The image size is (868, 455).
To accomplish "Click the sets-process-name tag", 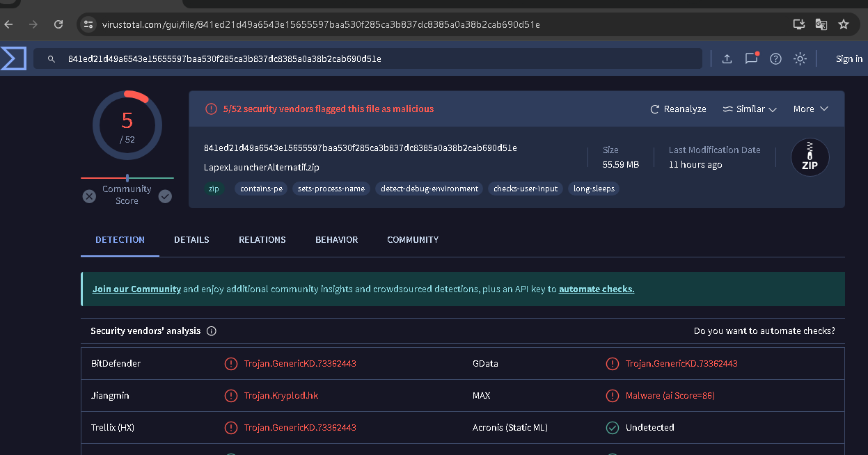I will tap(331, 189).
